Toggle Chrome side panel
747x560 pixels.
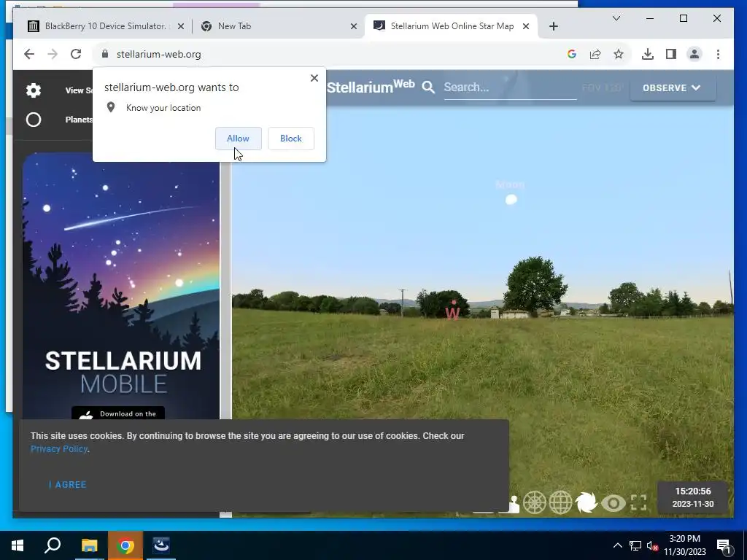click(671, 54)
